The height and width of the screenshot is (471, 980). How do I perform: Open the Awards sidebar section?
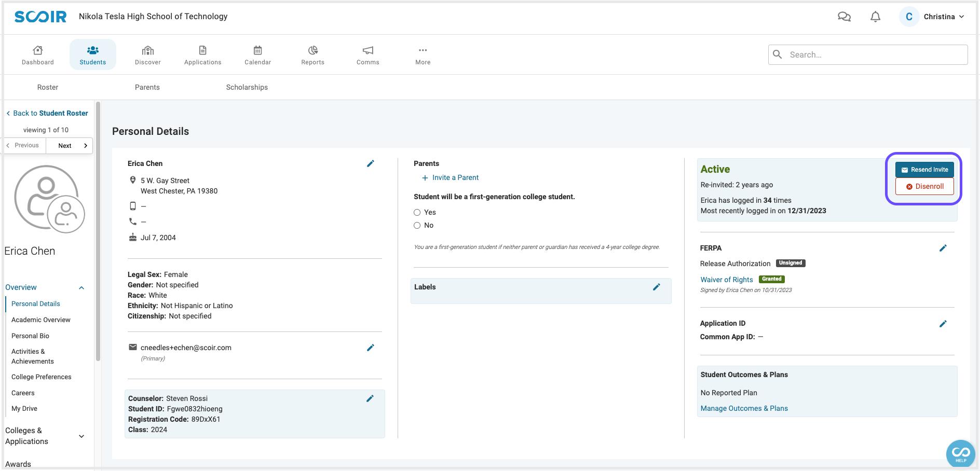pyautogui.click(x=18, y=464)
